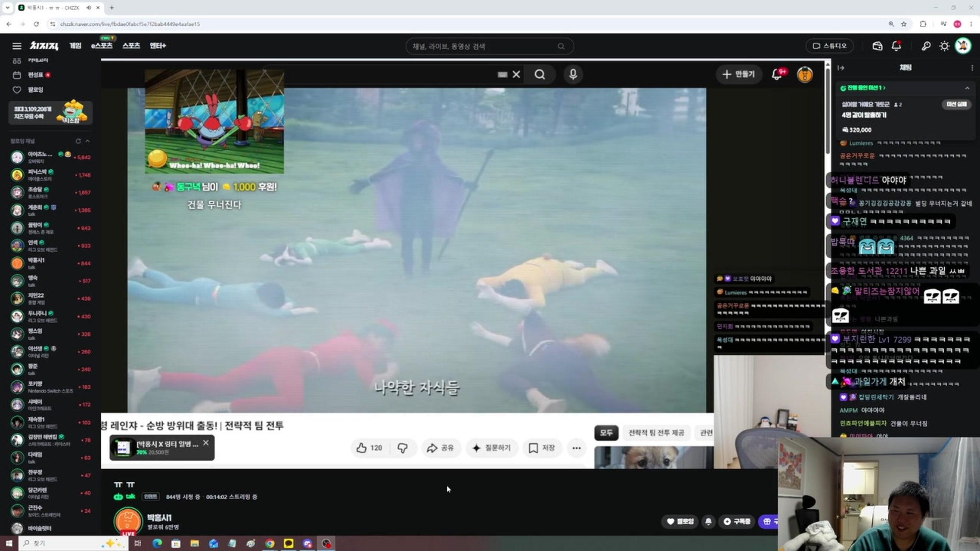Select 아야츠노 channel in following list
980x551 pixels.
50,158
